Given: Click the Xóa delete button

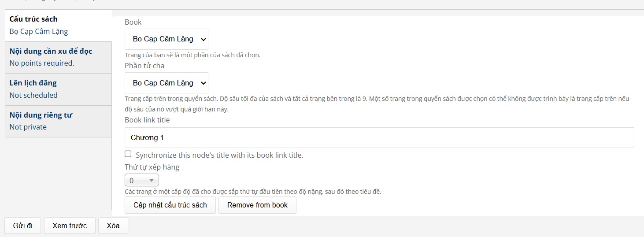Looking at the screenshot, I should coord(113,226).
